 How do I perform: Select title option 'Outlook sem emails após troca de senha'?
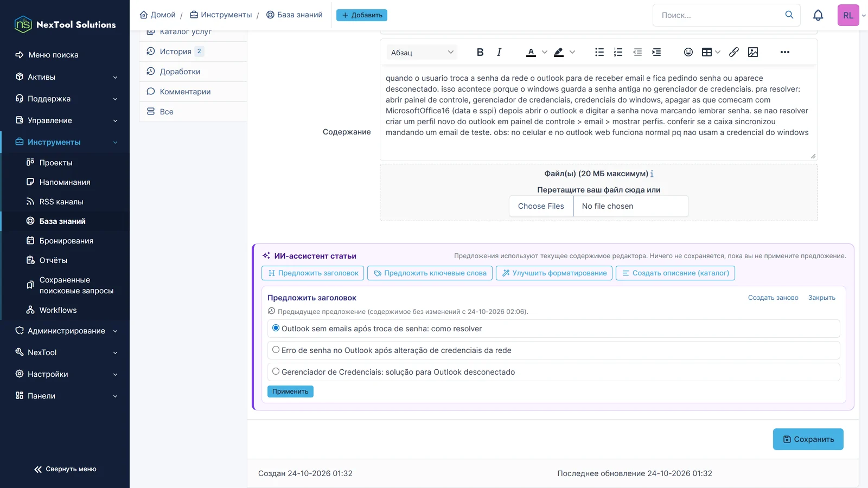pos(276,328)
